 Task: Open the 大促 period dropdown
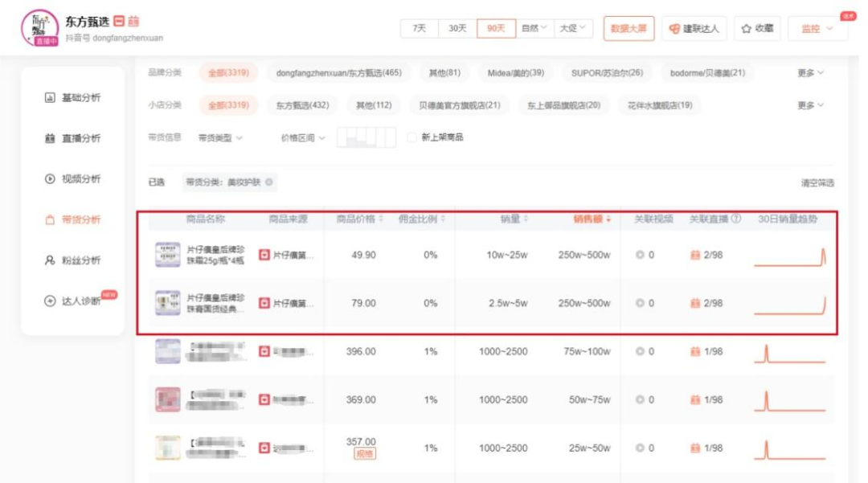pos(572,28)
